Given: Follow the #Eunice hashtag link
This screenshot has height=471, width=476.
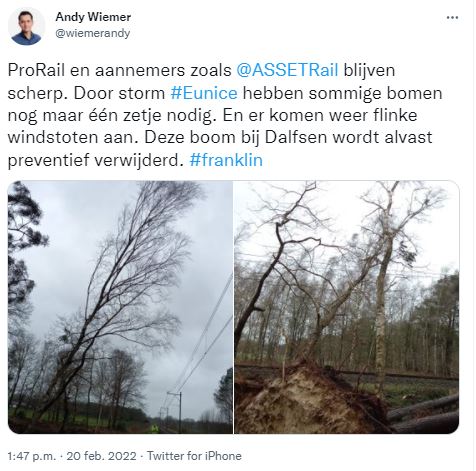Looking at the screenshot, I should tap(204, 93).
